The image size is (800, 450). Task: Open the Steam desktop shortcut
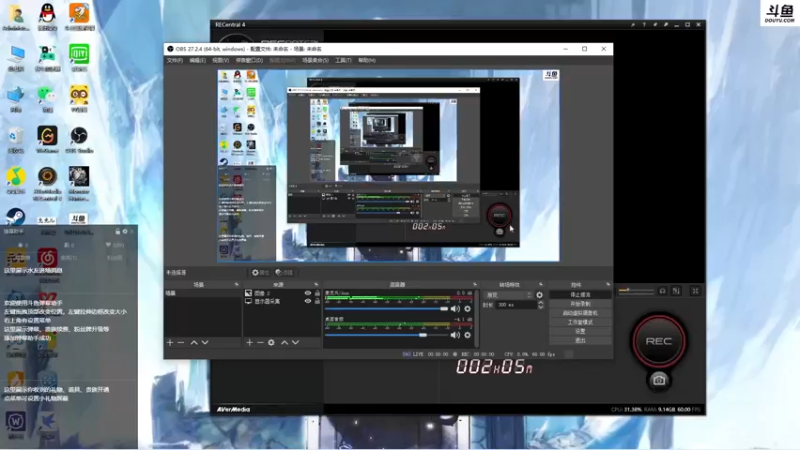[16, 218]
